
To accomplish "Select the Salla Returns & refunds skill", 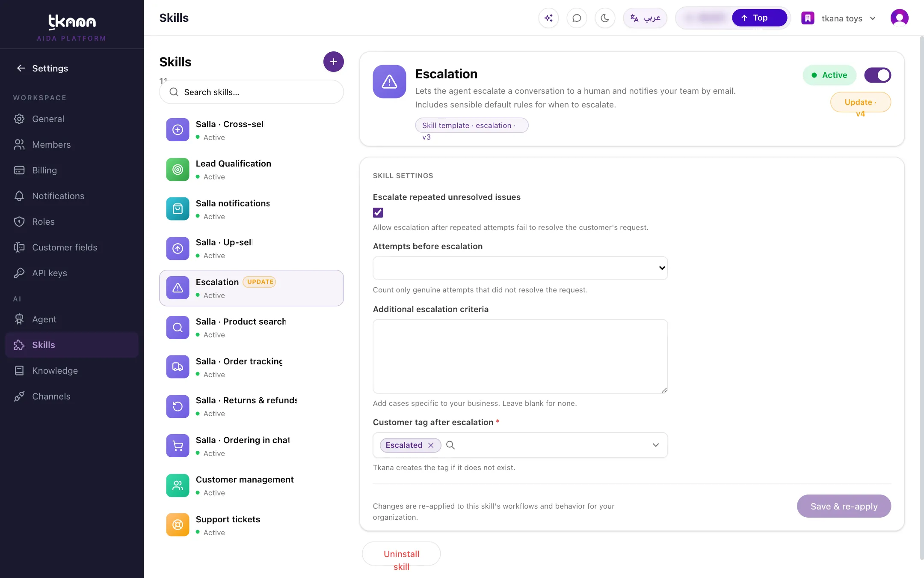I will 252,407.
